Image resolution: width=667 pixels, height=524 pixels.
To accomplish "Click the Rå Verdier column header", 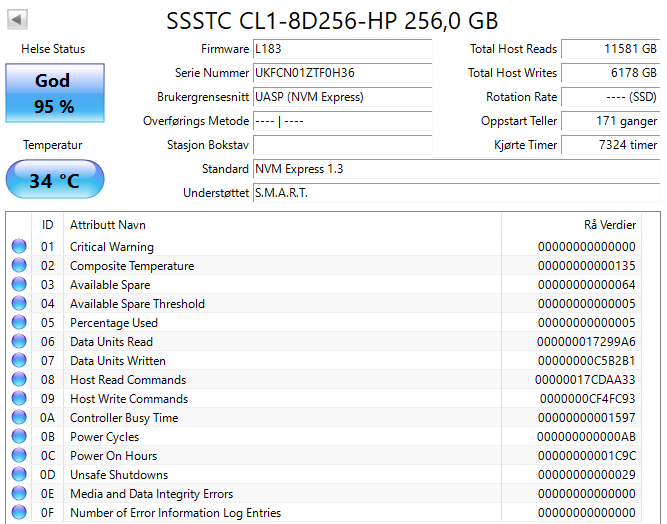I will (571, 225).
